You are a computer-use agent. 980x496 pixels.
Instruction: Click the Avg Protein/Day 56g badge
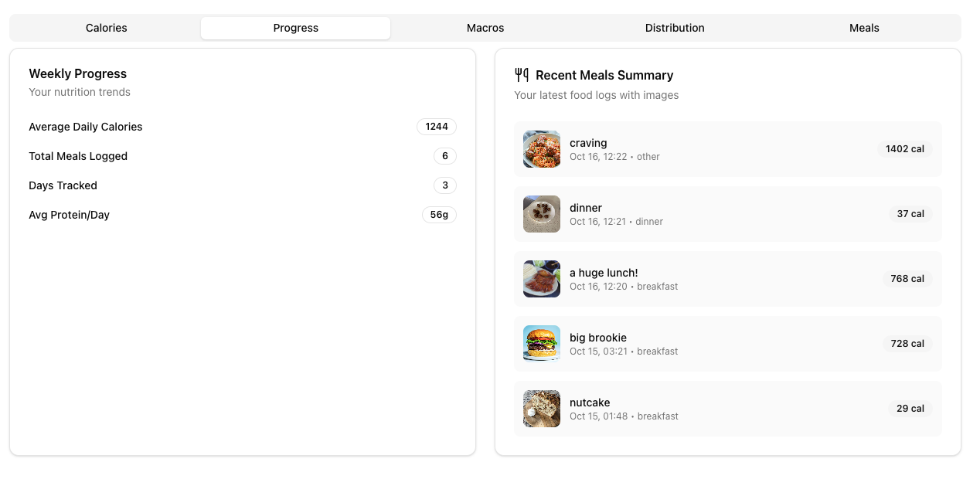(439, 215)
